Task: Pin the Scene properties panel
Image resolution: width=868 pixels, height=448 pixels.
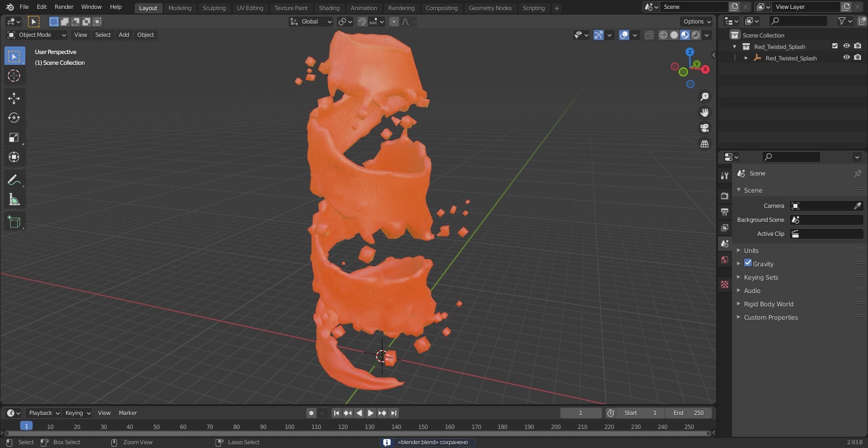Action: (857, 173)
